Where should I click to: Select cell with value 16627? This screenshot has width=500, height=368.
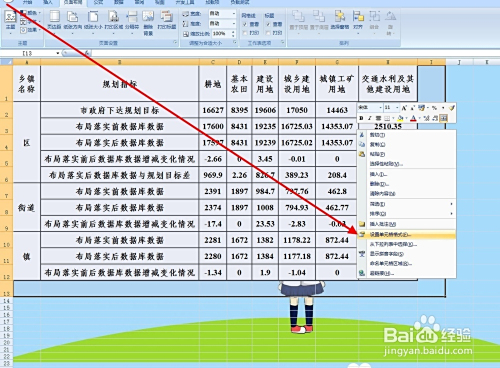(213, 110)
